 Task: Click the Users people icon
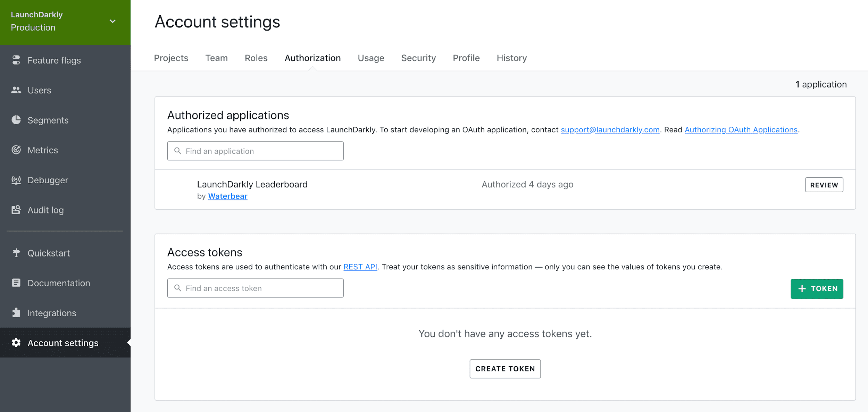pyautogui.click(x=16, y=90)
